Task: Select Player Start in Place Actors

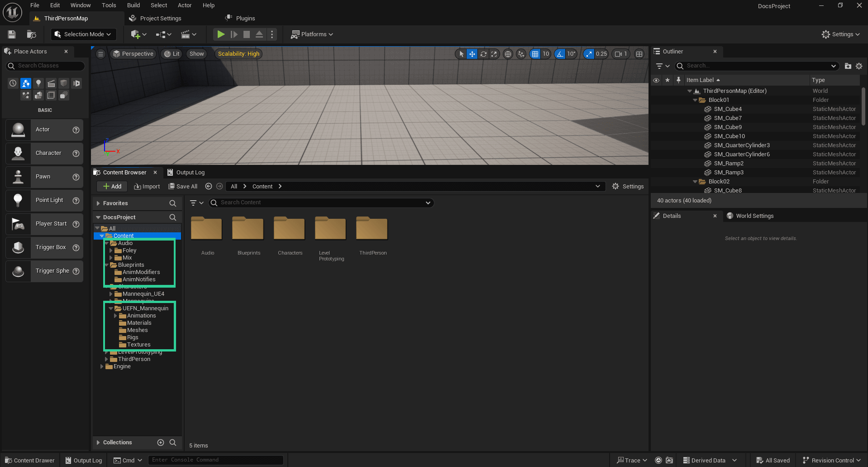Action: [44, 224]
